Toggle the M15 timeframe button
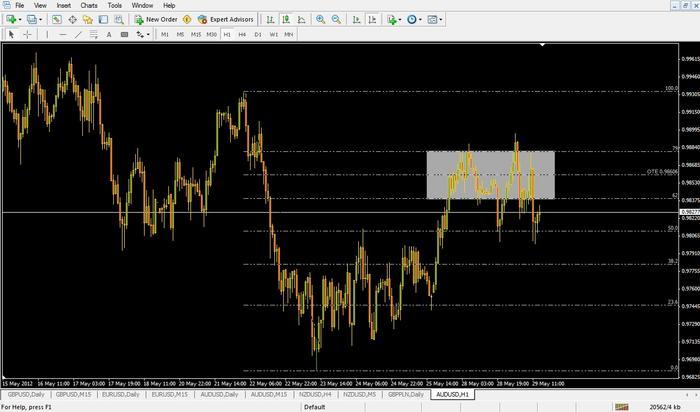The height and width of the screenshot is (412, 700). (196, 34)
